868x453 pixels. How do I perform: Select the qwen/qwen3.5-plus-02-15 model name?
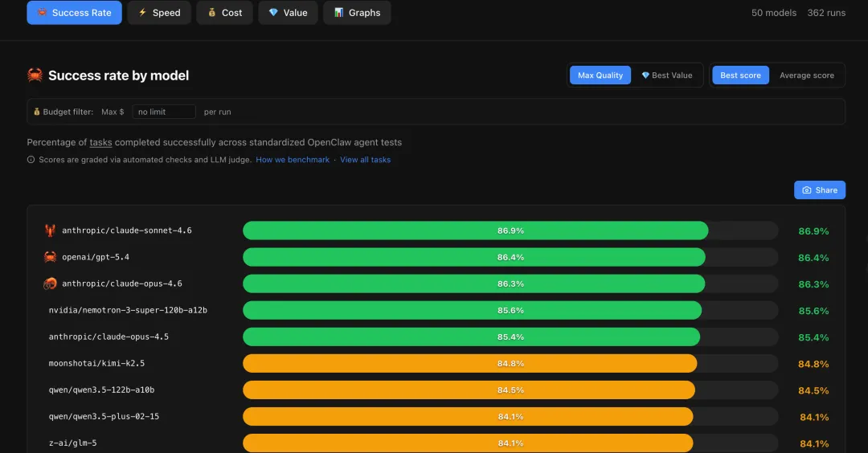click(x=104, y=416)
